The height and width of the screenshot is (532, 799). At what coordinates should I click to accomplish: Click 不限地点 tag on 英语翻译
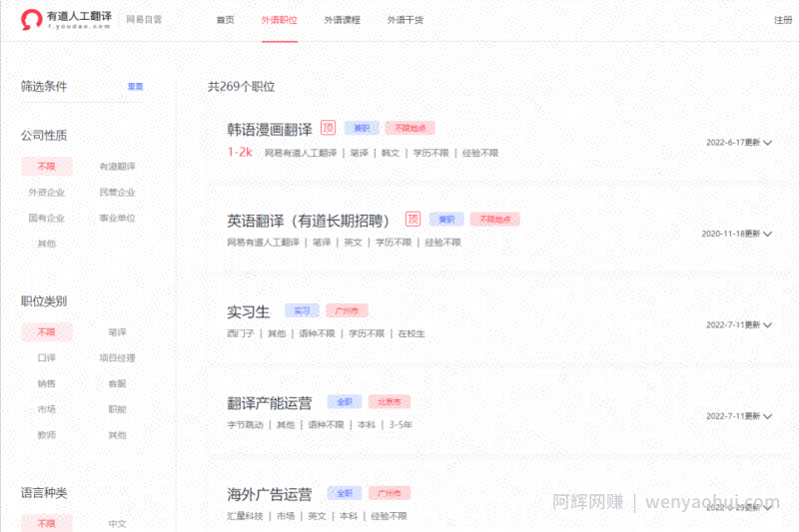point(495,219)
